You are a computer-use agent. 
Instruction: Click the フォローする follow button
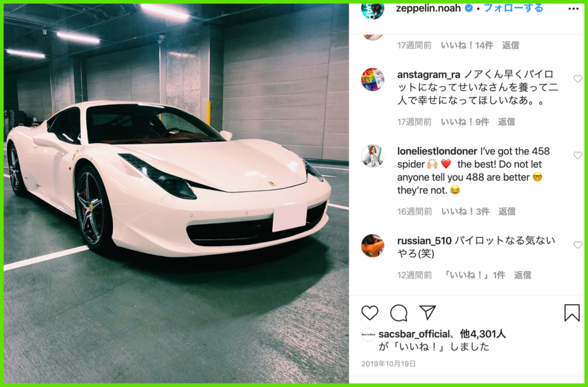pyautogui.click(x=513, y=8)
